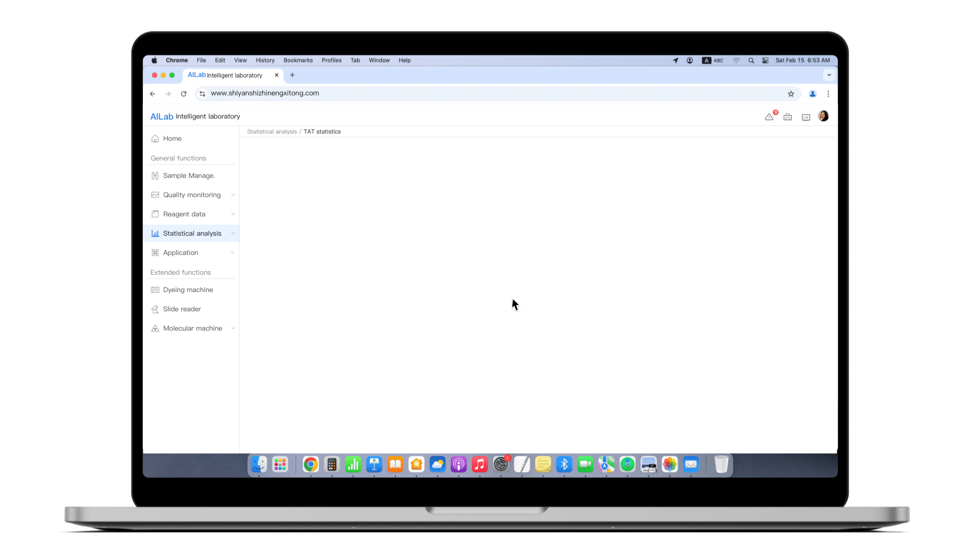Select the AILab Intelligent laboratory tab
This screenshot has height=560, width=980.
click(225, 75)
